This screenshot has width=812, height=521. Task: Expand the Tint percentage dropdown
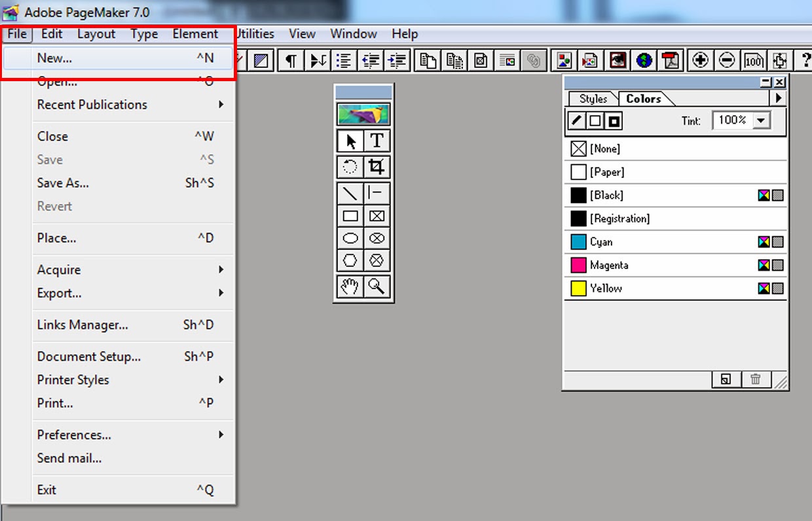pyautogui.click(x=760, y=120)
